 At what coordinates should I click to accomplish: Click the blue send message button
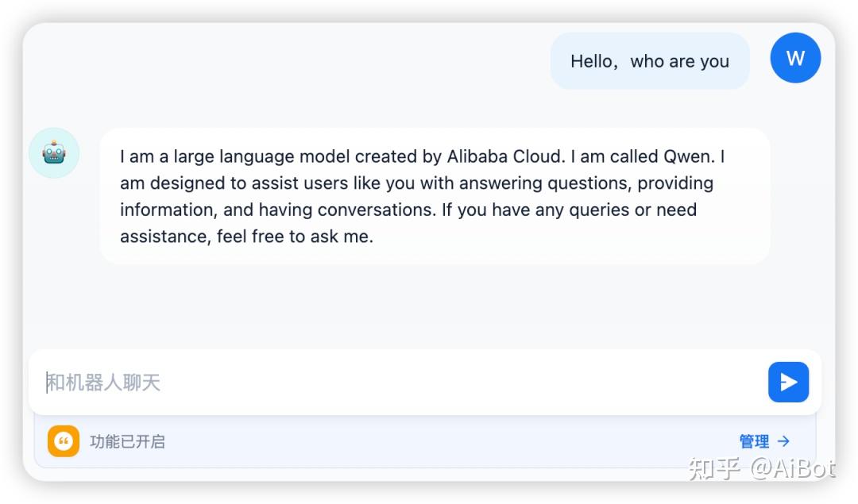788,383
